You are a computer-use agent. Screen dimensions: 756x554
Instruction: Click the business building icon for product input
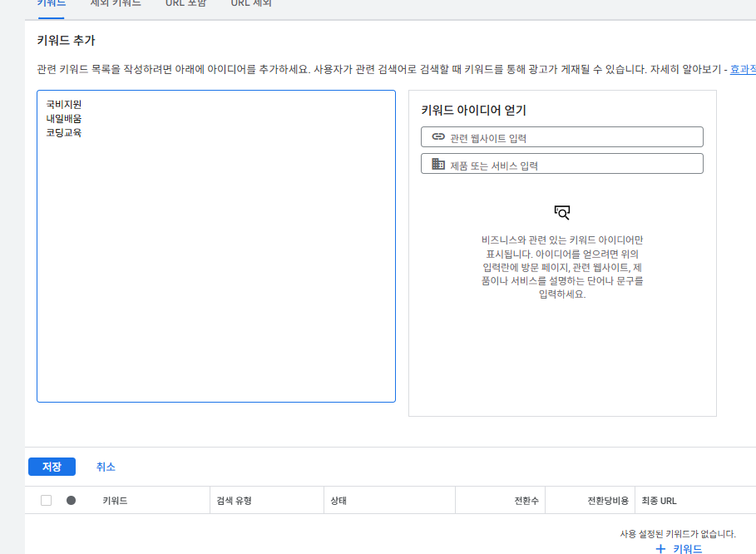(438, 165)
